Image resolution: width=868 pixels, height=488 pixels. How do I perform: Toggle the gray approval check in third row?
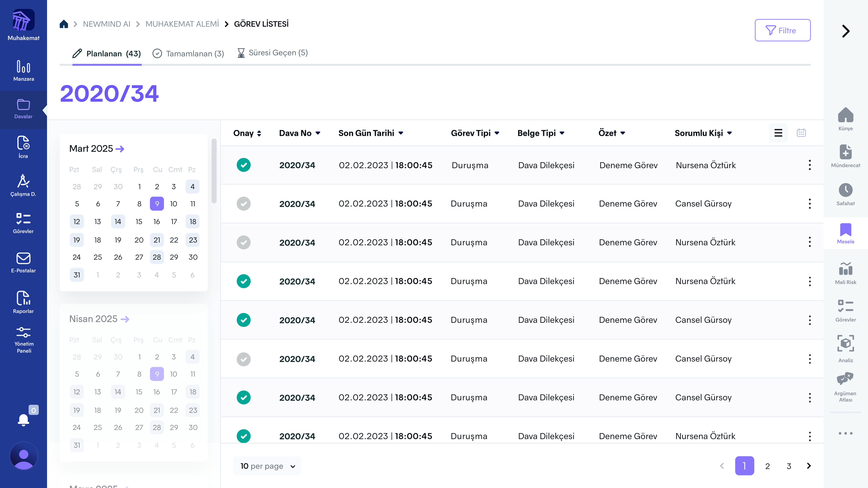[x=243, y=243]
